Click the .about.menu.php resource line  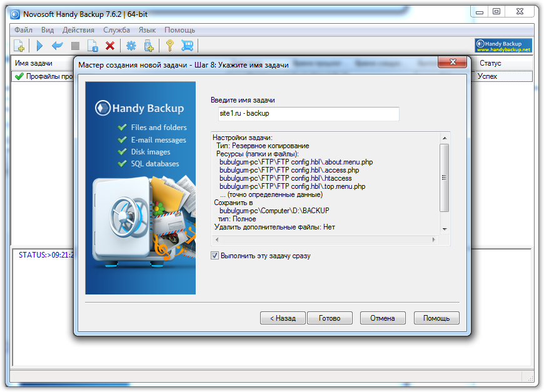coord(296,162)
